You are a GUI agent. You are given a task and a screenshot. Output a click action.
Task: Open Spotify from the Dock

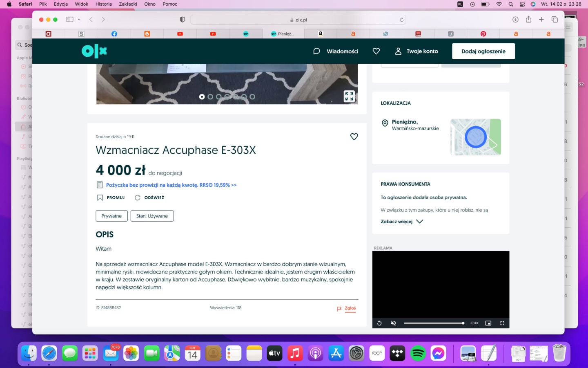pos(418,353)
